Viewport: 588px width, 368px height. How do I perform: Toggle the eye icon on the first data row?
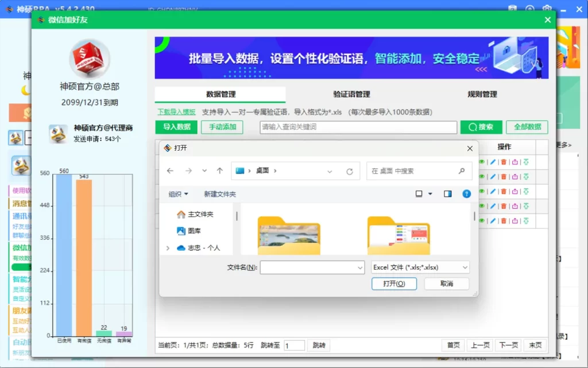tap(481, 162)
